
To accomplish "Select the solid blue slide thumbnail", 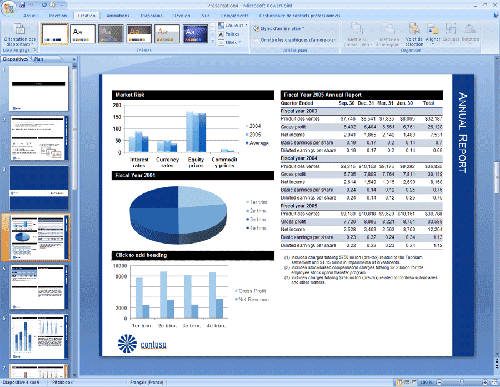I will (39, 188).
